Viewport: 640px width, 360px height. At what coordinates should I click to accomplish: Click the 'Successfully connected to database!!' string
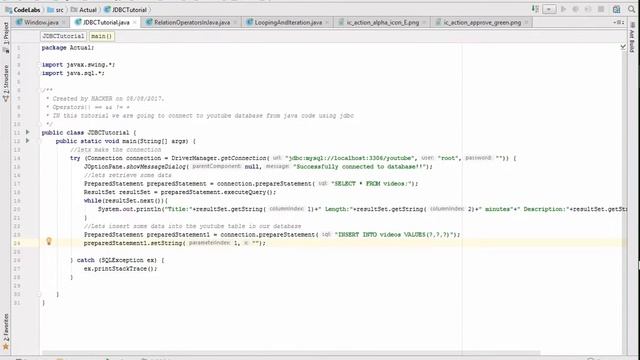(360, 167)
